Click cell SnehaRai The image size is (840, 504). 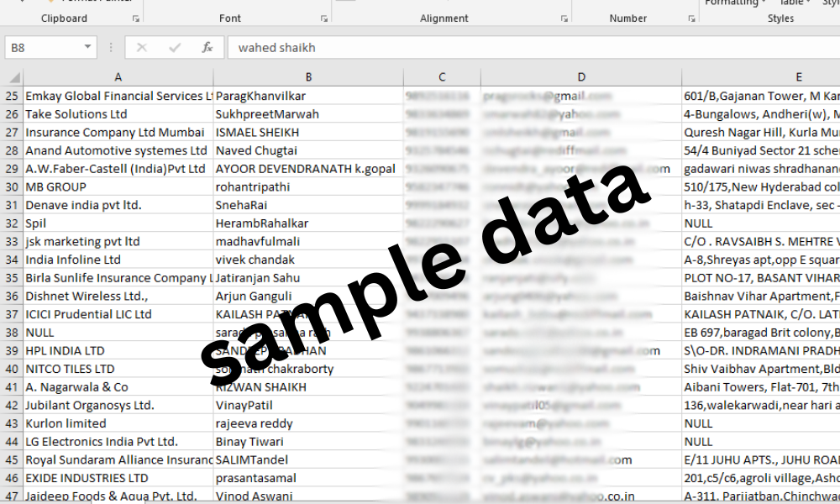click(x=308, y=205)
